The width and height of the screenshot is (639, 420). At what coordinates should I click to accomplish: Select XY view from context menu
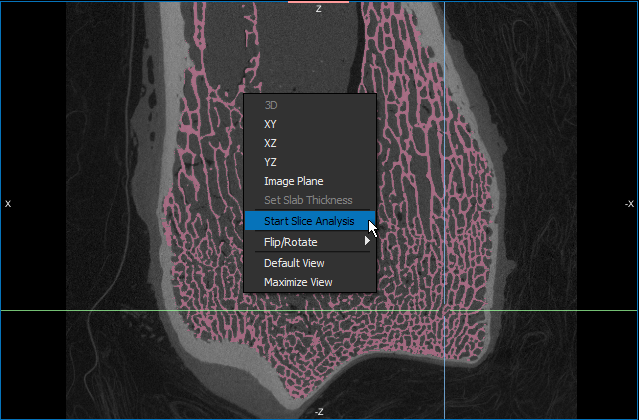271,124
